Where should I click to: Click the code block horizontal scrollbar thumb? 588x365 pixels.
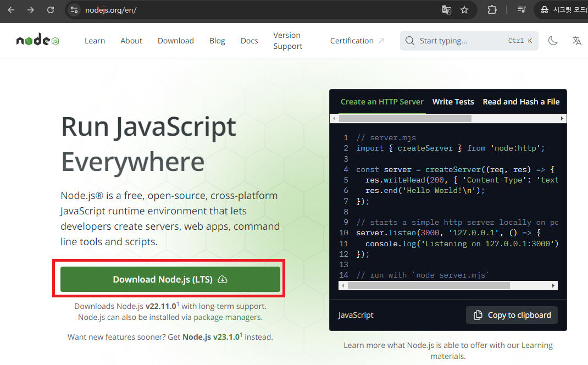(429, 285)
